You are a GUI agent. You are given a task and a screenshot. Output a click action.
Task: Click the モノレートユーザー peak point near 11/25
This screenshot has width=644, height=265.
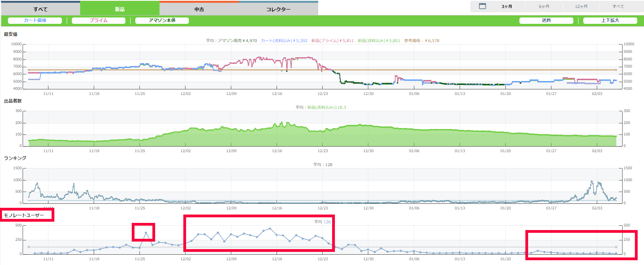point(146,233)
